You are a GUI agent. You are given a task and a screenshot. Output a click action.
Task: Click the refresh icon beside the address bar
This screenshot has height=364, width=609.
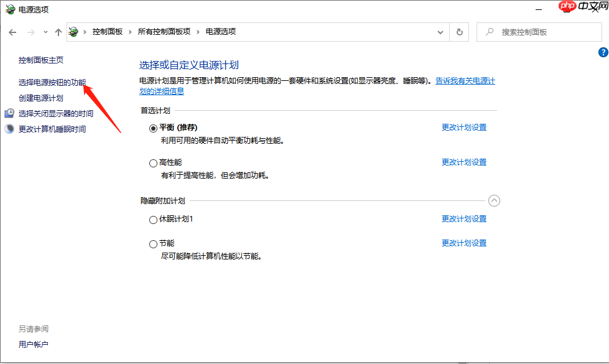458,31
